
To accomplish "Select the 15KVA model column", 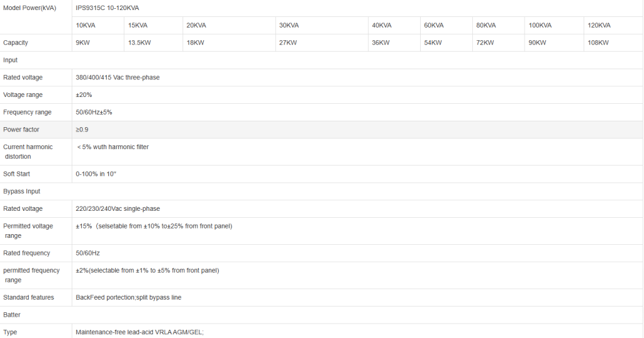I will (x=138, y=25).
